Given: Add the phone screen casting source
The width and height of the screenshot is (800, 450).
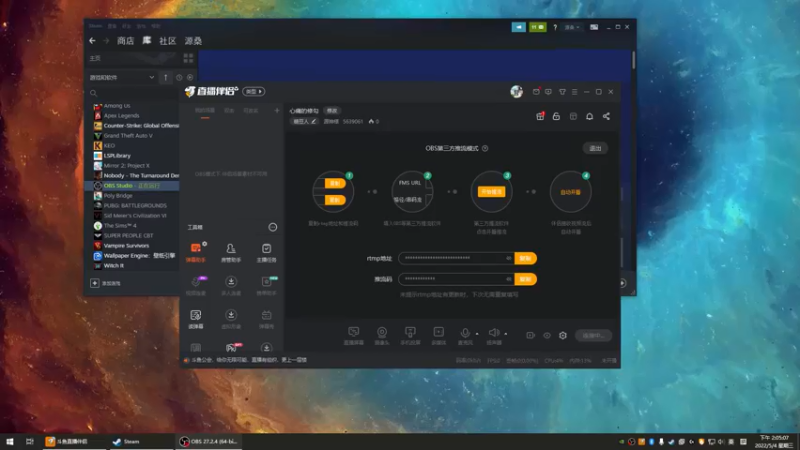Looking at the screenshot, I should [x=410, y=335].
